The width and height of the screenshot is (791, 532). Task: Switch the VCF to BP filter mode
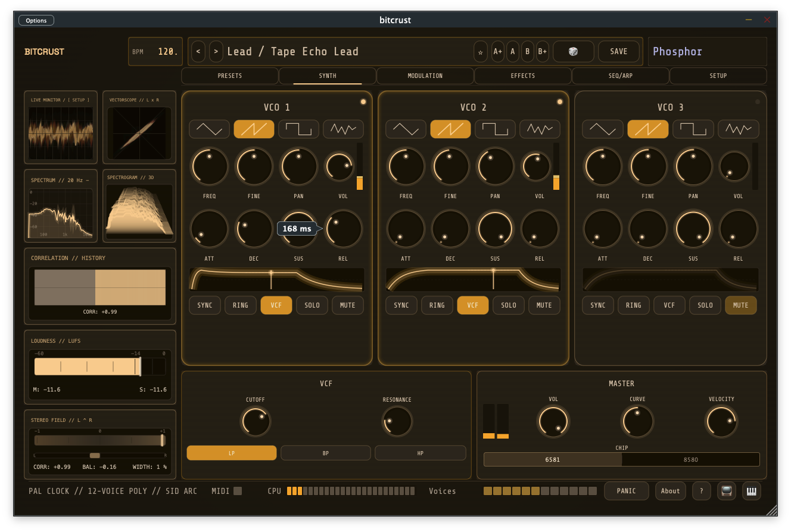click(326, 452)
